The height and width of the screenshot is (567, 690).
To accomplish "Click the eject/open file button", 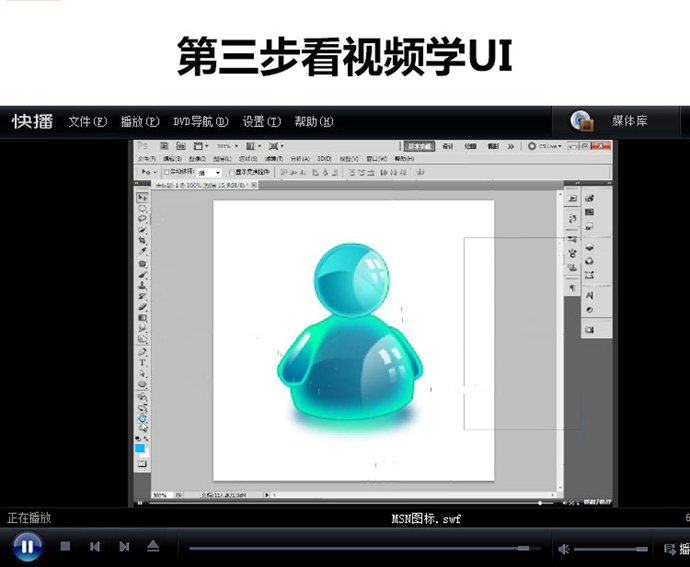I will [x=153, y=546].
